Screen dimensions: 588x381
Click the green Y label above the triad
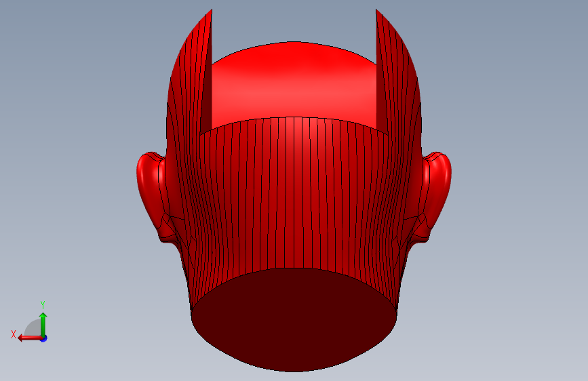pyautogui.click(x=43, y=304)
